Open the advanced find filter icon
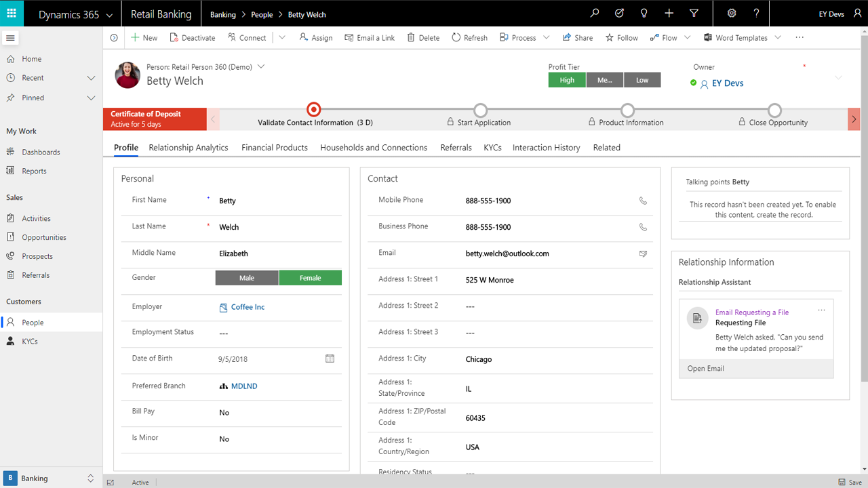868x488 pixels. [694, 14]
